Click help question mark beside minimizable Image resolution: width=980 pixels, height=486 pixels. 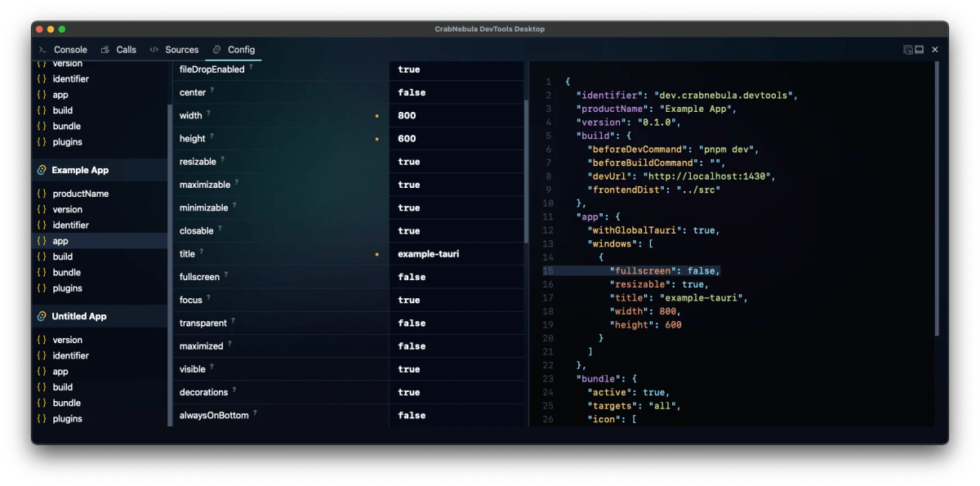pyautogui.click(x=234, y=206)
